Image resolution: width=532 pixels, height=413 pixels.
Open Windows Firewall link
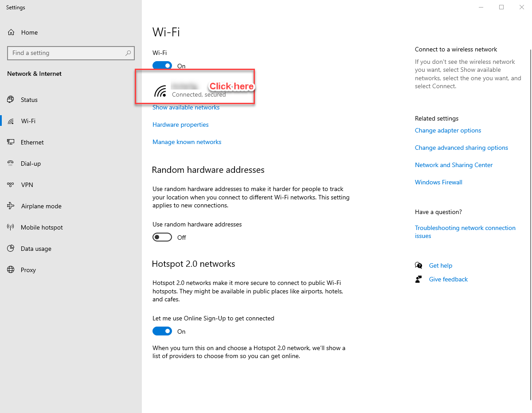point(438,182)
